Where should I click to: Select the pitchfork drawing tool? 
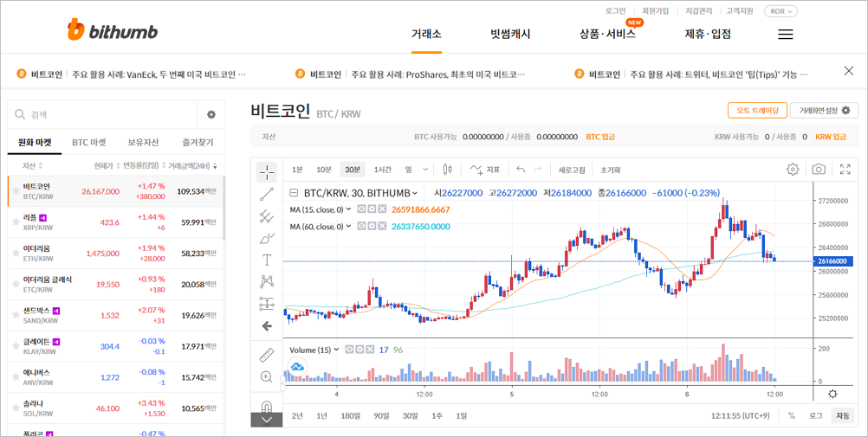click(266, 215)
